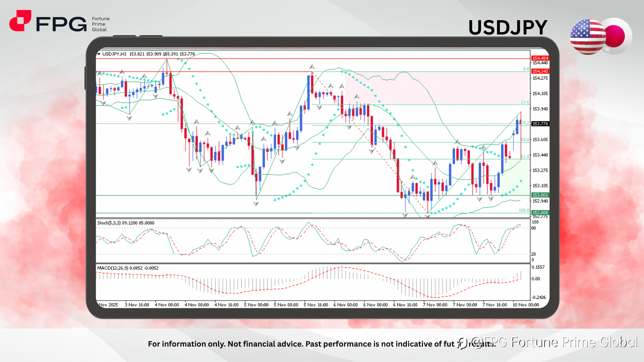Click the Fibonacci 100.0 level label
The width and height of the screenshot is (644, 362).
pyautogui.click(x=524, y=210)
